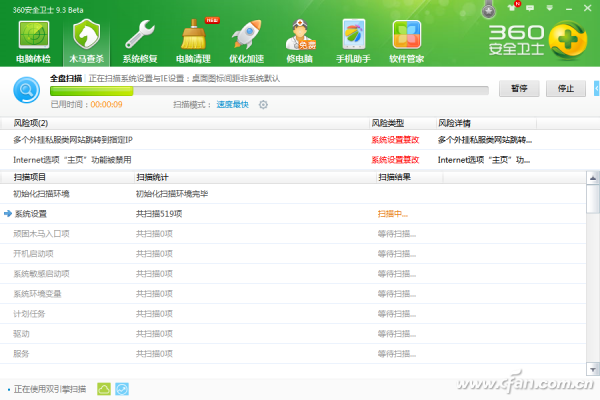600x400 pixels.
Task: Click the 停止 button
Action: click(566, 88)
